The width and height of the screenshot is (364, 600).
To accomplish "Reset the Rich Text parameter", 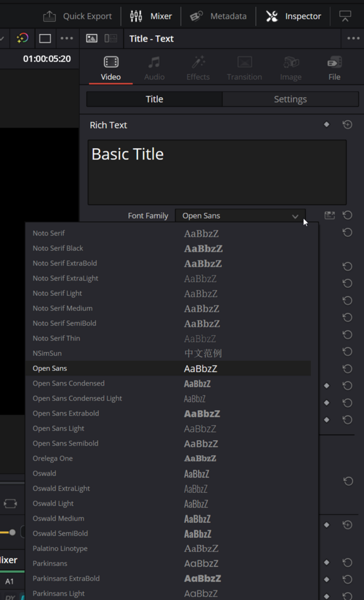I will click(347, 125).
